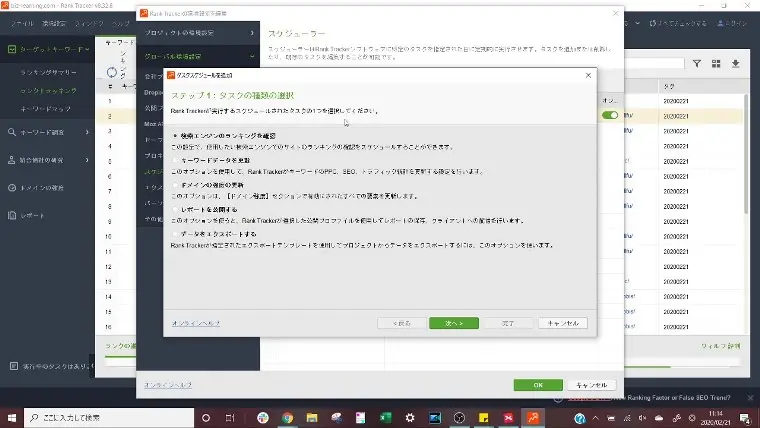Click the ドメインの強度 check icon in sidebar
The height and width of the screenshot is (428, 760).
pyautogui.click(x=11, y=187)
